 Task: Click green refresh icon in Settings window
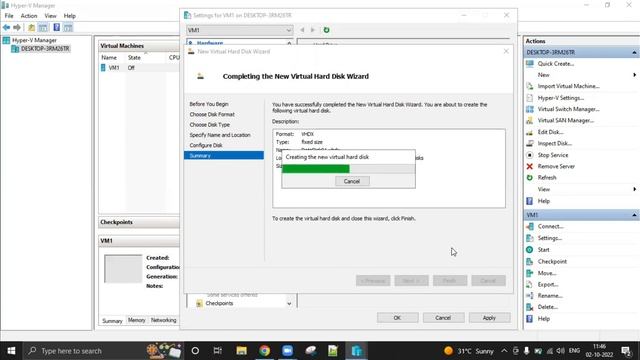(x=326, y=30)
